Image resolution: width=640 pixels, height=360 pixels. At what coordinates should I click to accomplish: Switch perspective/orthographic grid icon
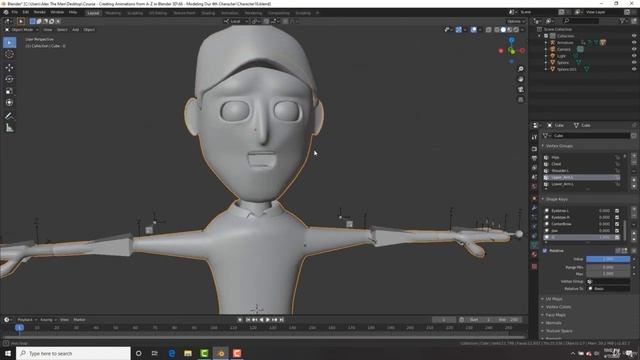pyautogui.click(x=520, y=100)
